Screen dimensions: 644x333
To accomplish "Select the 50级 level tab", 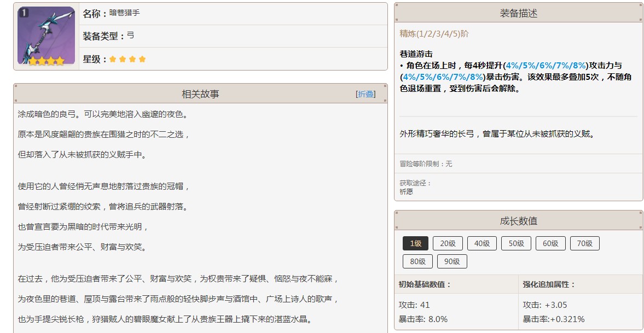I will click(517, 243).
